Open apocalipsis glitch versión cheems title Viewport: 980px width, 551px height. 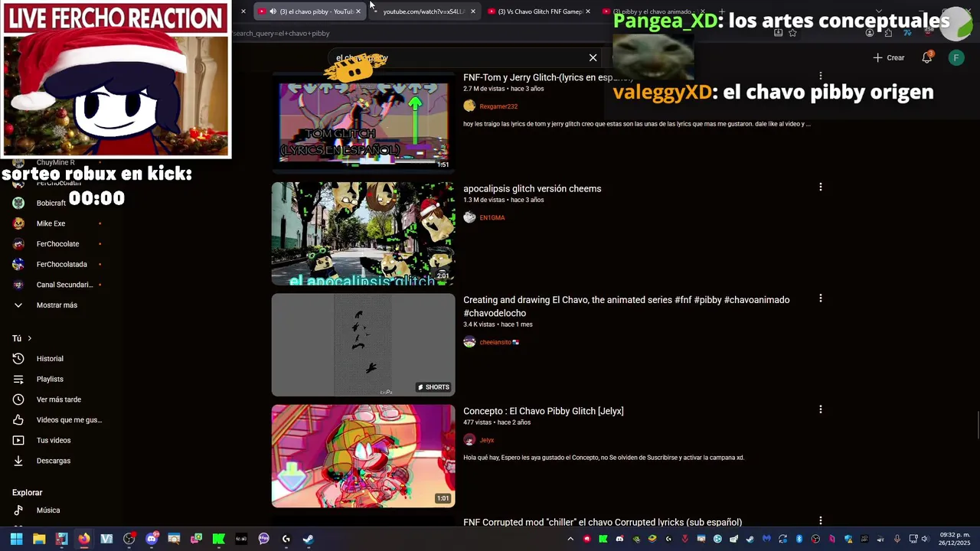tap(532, 189)
